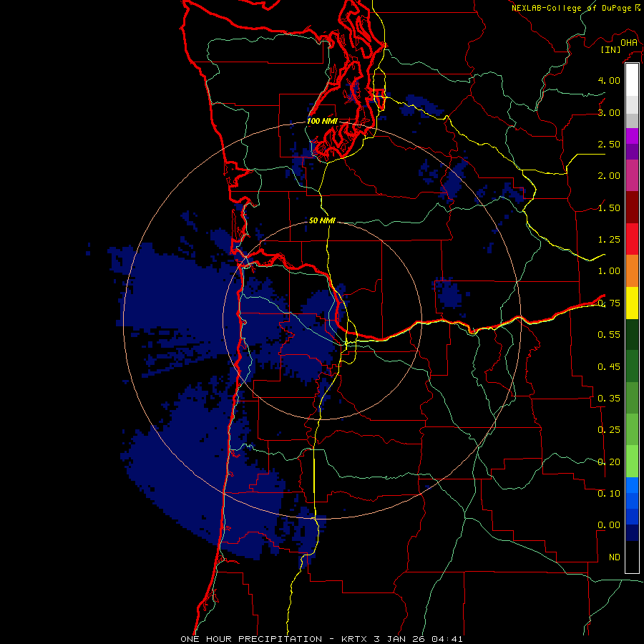Click the 1.50 legend value
The height and width of the screenshot is (644, 644).
(609, 208)
